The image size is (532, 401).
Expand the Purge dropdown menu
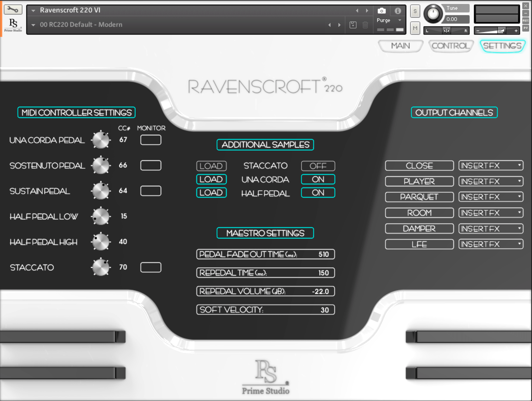point(400,20)
